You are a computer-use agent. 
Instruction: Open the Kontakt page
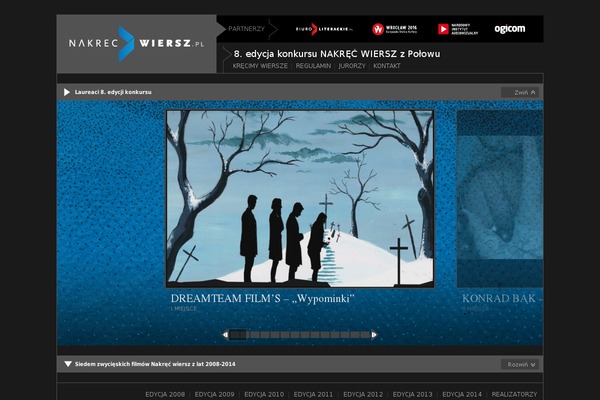(x=387, y=65)
